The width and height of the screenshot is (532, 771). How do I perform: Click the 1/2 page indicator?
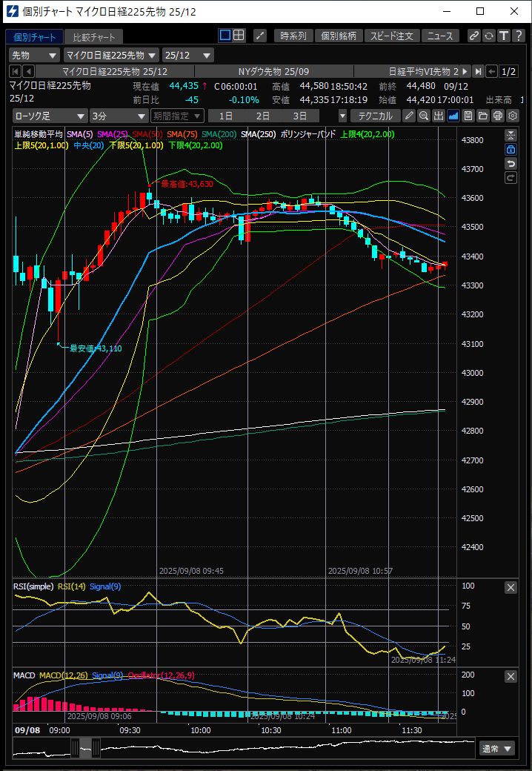pyautogui.click(x=509, y=71)
